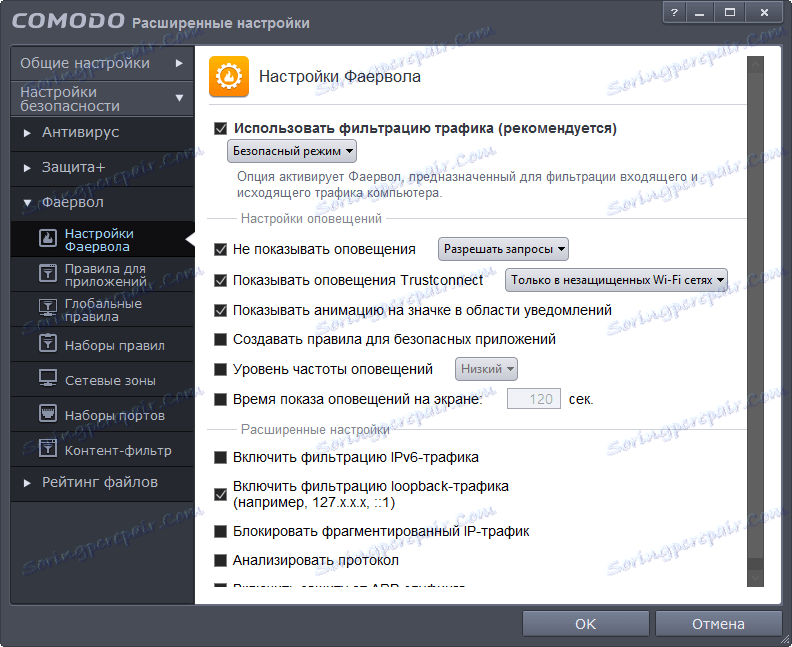Viewport: 792px width, 647px height.
Task: Click the Наборы портов icon
Action: click(x=48, y=414)
